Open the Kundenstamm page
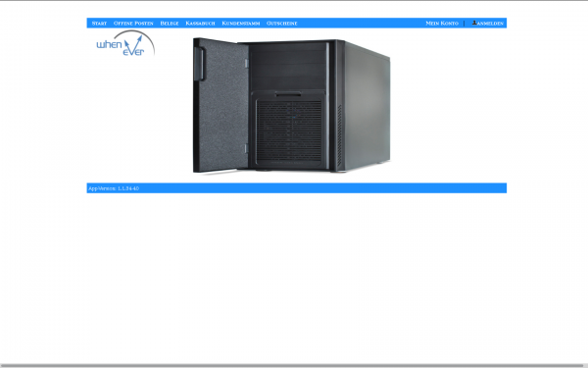Image resolution: width=588 pixels, height=368 pixels. click(x=241, y=24)
